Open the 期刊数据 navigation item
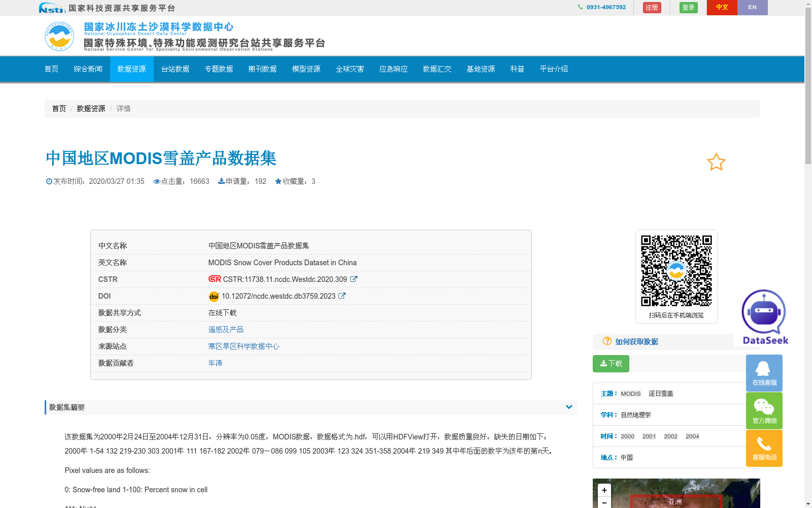Screen dimensions: 812x508 pyautogui.click(x=262, y=69)
